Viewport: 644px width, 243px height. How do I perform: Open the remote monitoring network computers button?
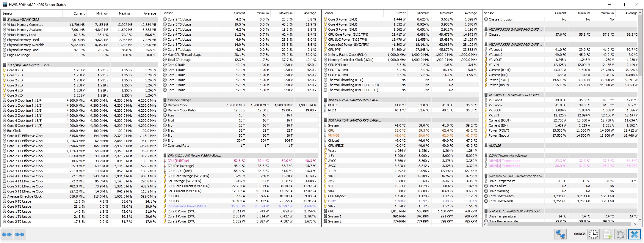click(560, 234)
